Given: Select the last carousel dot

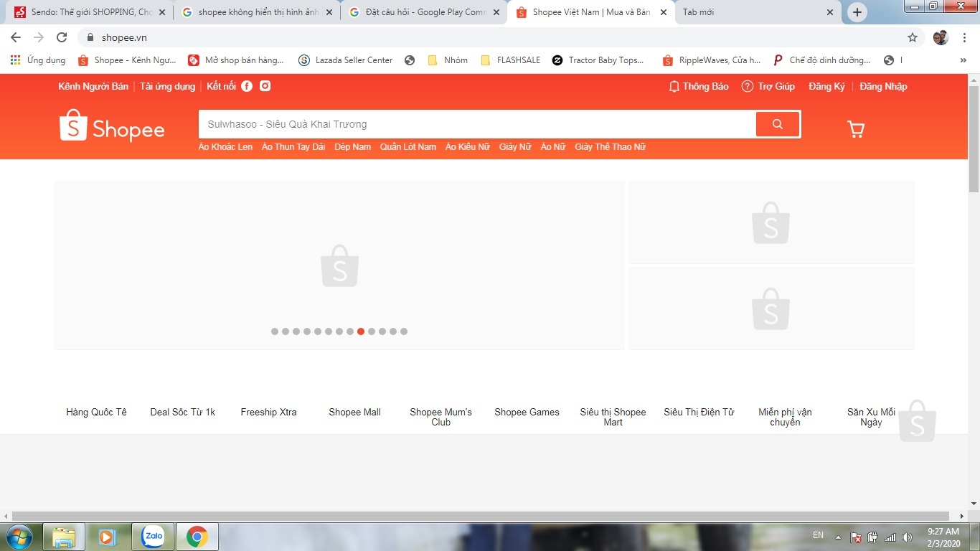Looking at the screenshot, I should 404,331.
